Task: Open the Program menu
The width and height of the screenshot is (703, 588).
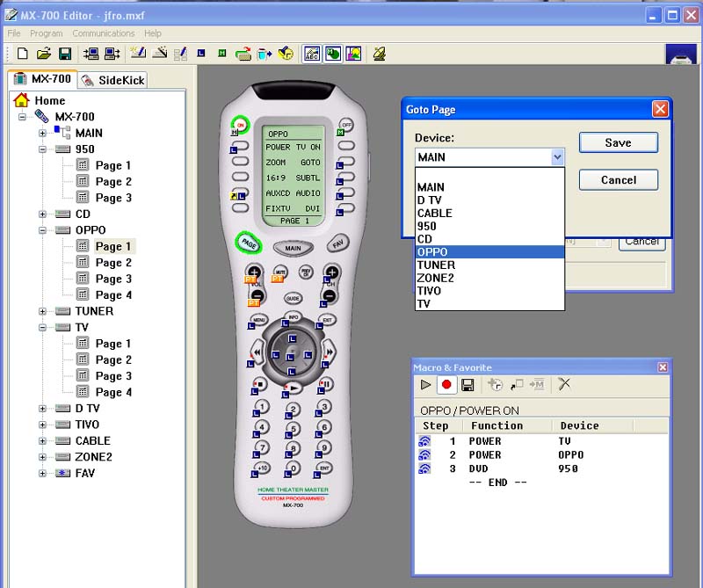Action: (47, 33)
